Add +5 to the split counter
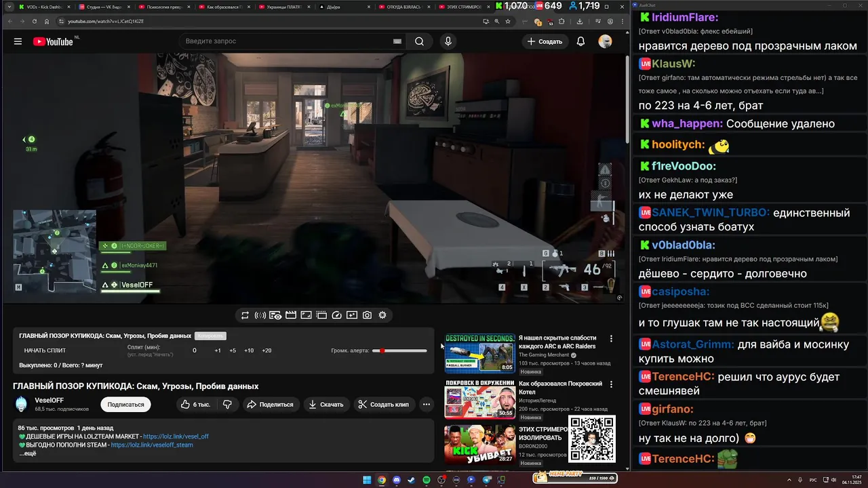868x488 pixels. [x=233, y=350]
